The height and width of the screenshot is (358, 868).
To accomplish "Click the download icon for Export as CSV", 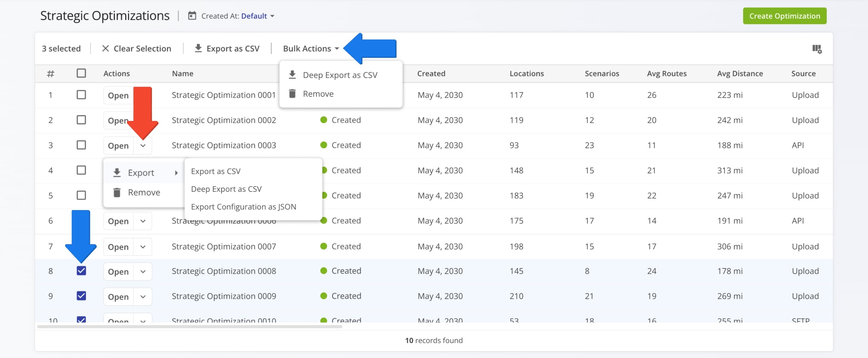I will [198, 48].
